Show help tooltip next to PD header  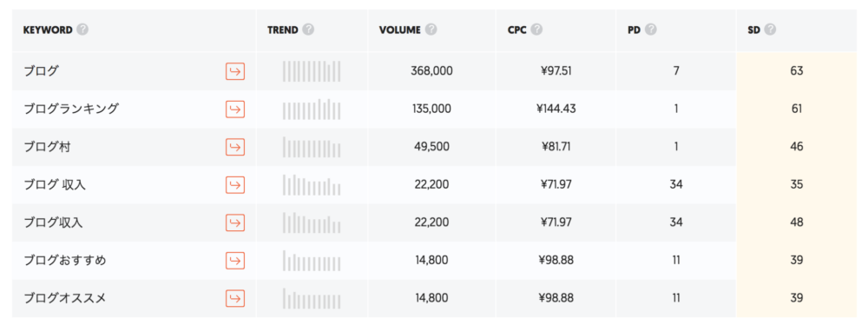[x=651, y=30]
